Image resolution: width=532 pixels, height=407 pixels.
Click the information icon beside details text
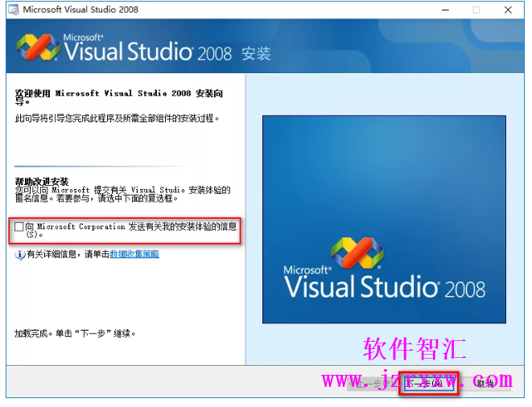(x=19, y=254)
